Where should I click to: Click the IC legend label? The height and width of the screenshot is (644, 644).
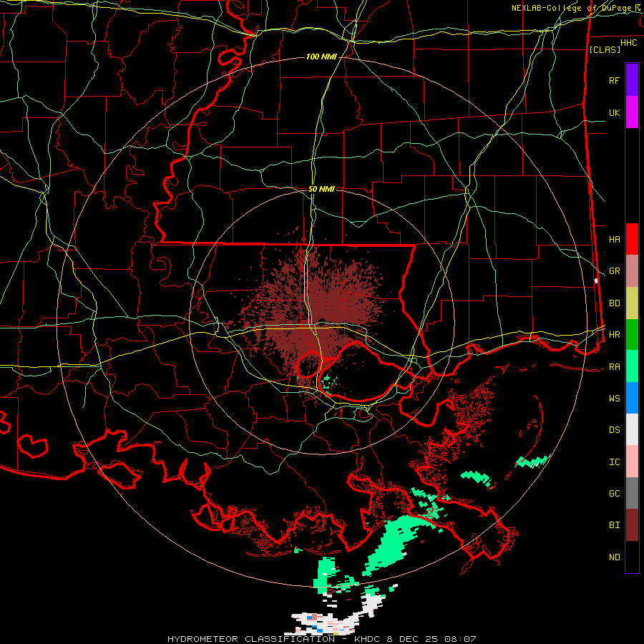[x=614, y=462]
